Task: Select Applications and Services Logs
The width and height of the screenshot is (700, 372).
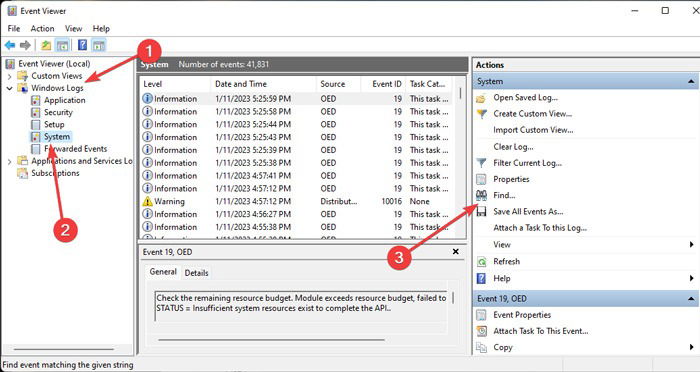Action: (82, 161)
